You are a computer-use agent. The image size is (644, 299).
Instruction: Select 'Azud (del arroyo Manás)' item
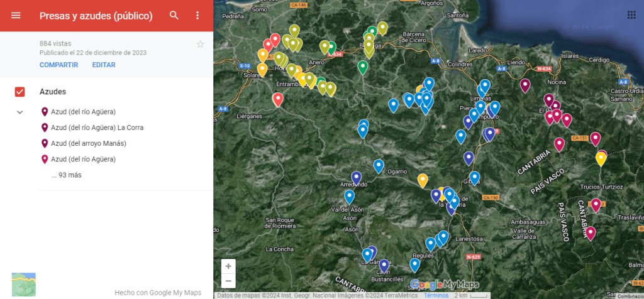(88, 143)
